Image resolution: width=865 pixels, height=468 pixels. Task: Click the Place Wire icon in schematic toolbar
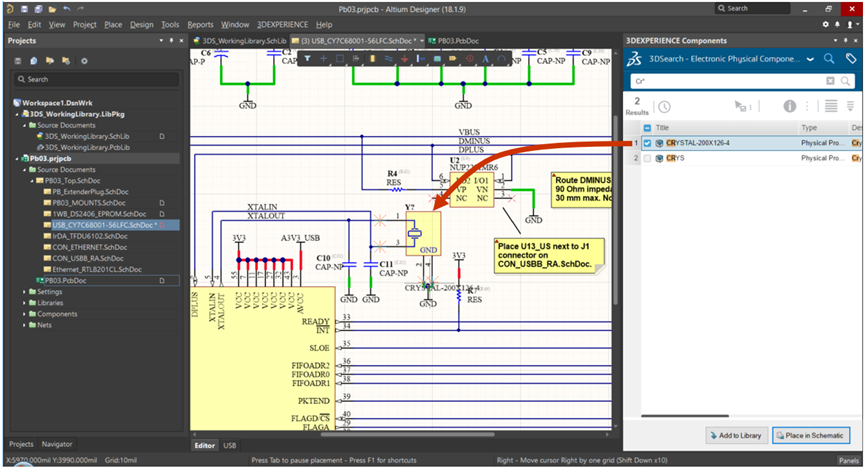(388, 58)
